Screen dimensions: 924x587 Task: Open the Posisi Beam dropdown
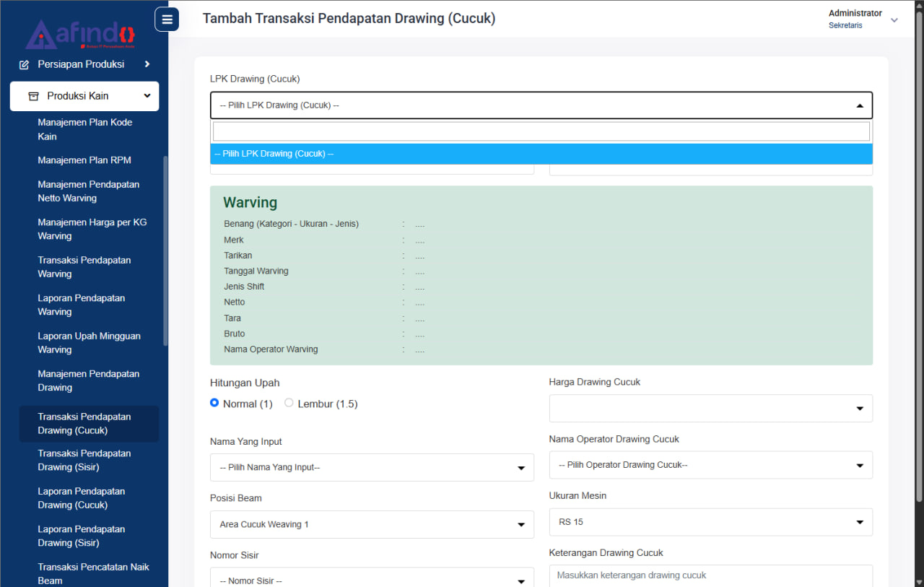coord(372,524)
